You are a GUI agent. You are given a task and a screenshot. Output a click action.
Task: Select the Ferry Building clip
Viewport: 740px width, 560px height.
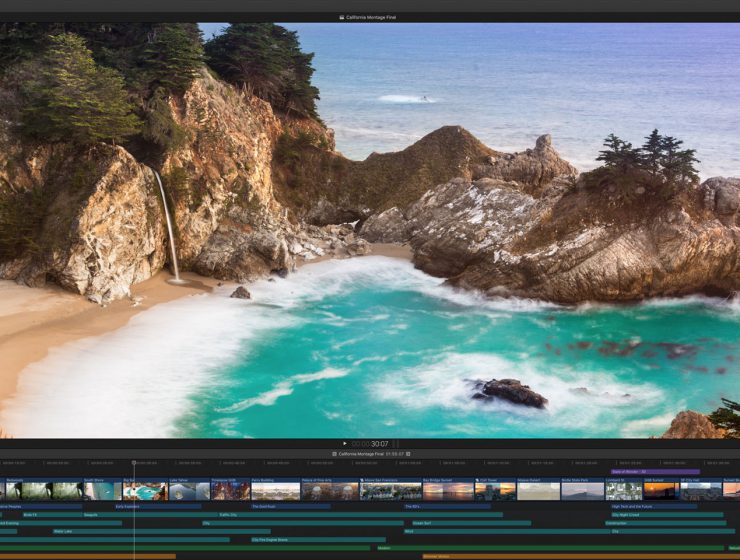tap(275, 491)
